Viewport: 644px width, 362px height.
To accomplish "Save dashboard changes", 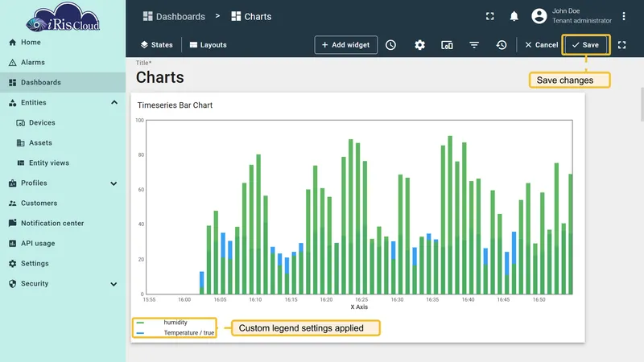I will tap(586, 45).
